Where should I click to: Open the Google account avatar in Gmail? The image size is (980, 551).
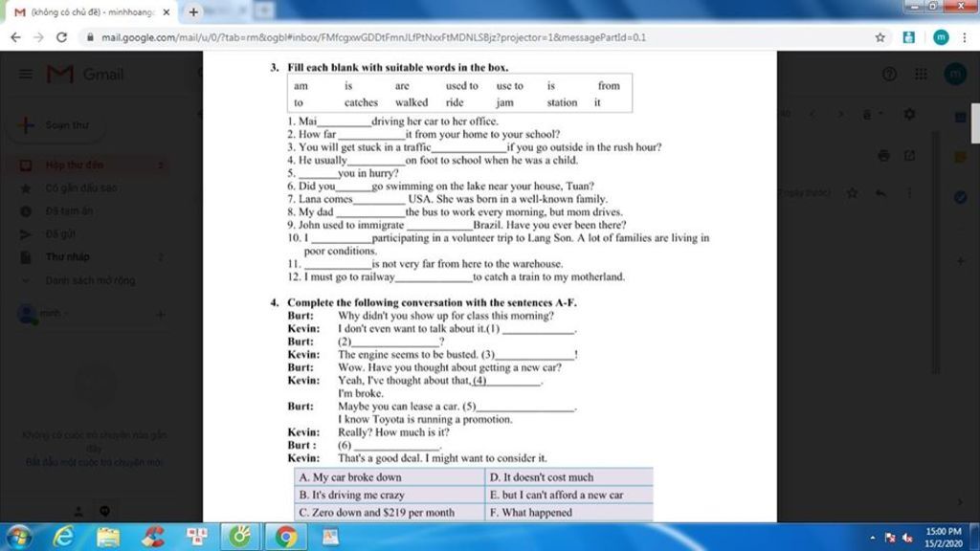coord(955,75)
